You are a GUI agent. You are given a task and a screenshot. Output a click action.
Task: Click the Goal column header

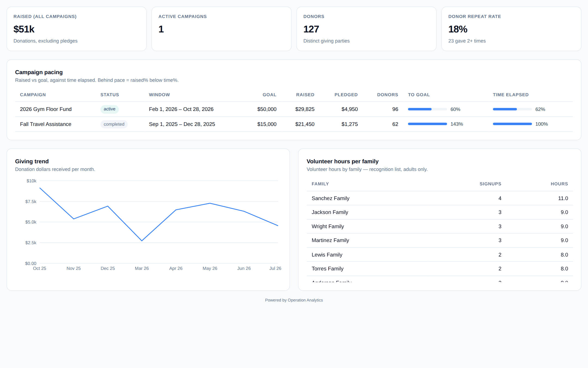click(269, 95)
